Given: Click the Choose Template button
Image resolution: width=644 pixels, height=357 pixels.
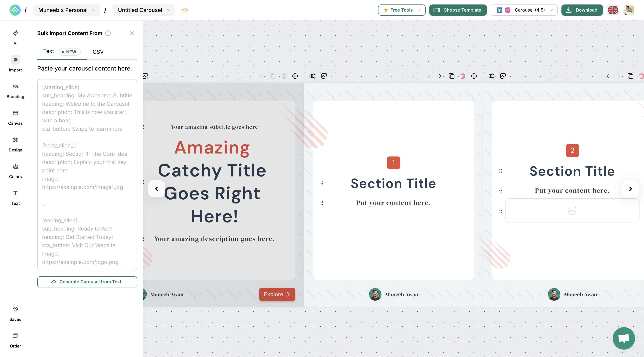Looking at the screenshot, I should 458,10.
